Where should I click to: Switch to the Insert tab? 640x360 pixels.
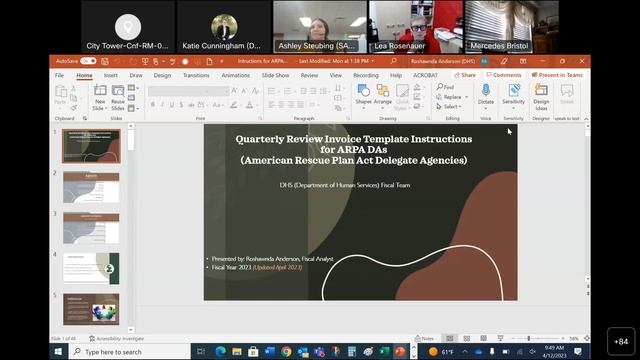(111, 76)
